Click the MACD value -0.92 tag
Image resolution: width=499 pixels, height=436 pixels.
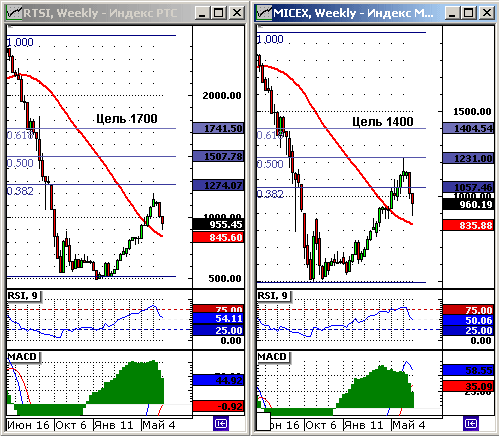[218, 406]
